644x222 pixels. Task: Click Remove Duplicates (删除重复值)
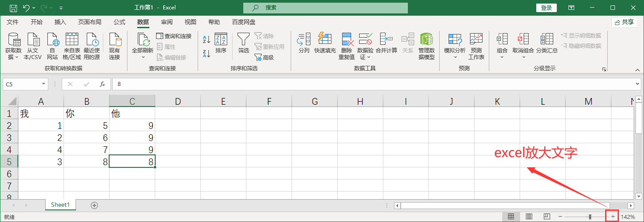coord(347,46)
